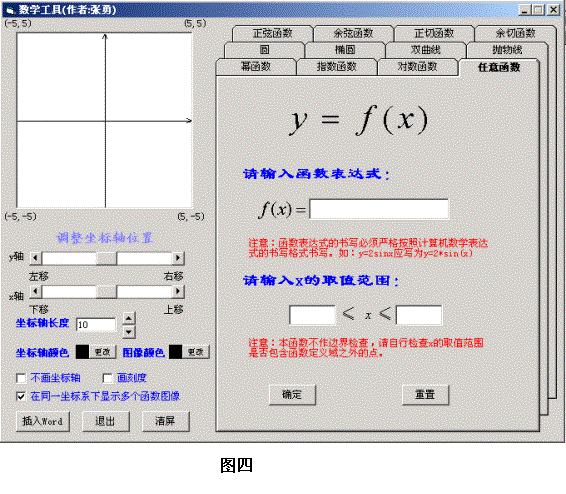Screen dimensions: 566x494
Task: Switch to the 正切函数 tab
Action: (x=434, y=34)
